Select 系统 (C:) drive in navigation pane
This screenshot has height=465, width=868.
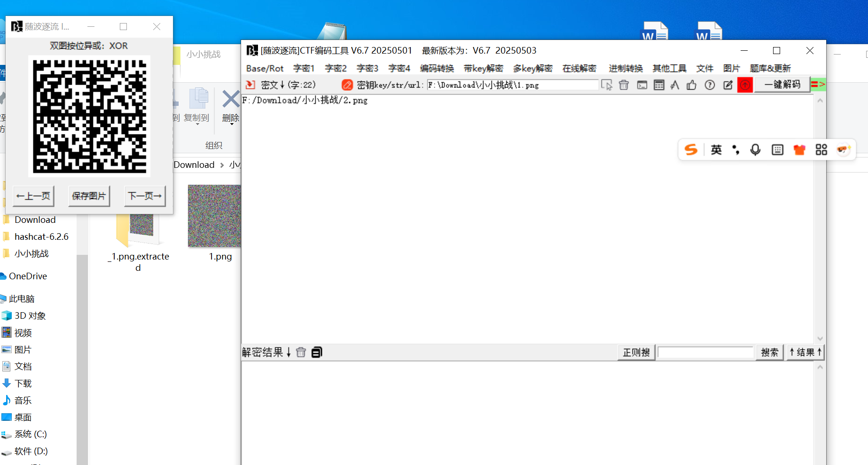[x=31, y=434]
